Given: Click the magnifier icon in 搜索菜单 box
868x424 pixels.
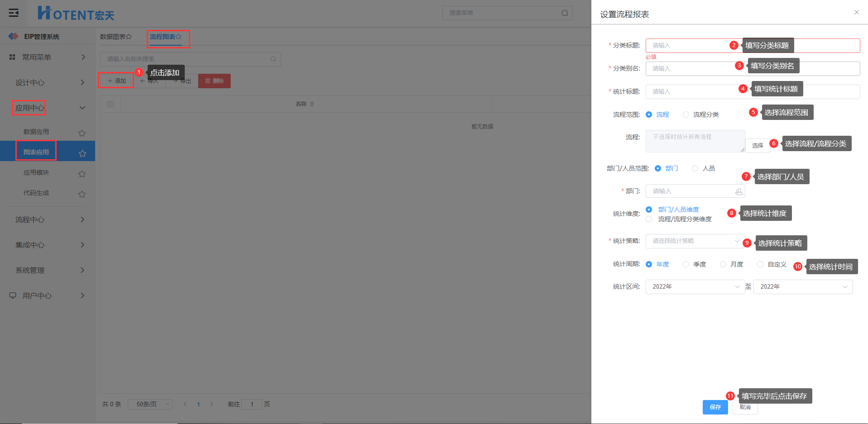Looking at the screenshot, I should point(565,13).
